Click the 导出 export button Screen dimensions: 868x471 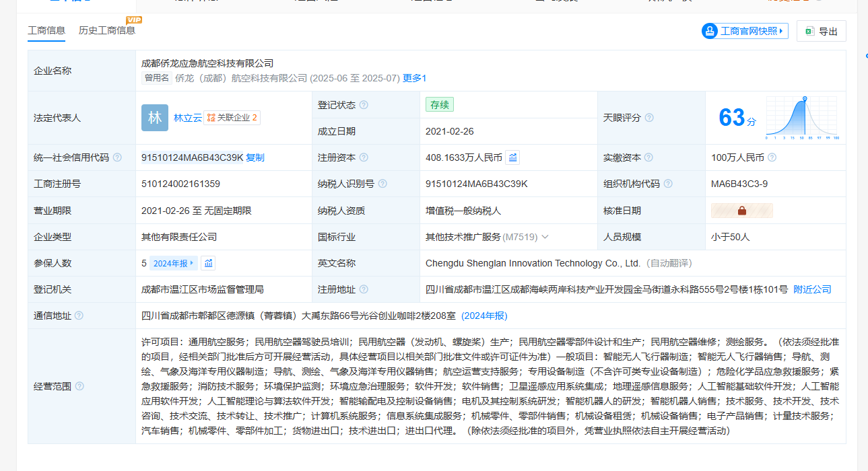(x=822, y=31)
